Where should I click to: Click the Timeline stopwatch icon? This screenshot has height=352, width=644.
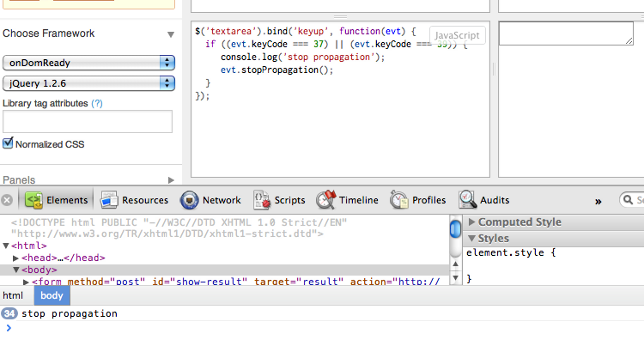click(325, 200)
